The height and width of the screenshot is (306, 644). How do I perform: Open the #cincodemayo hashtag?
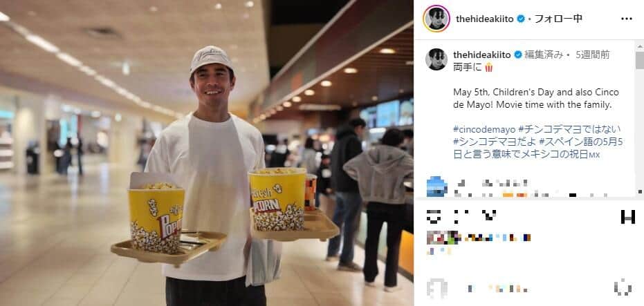[484, 130]
